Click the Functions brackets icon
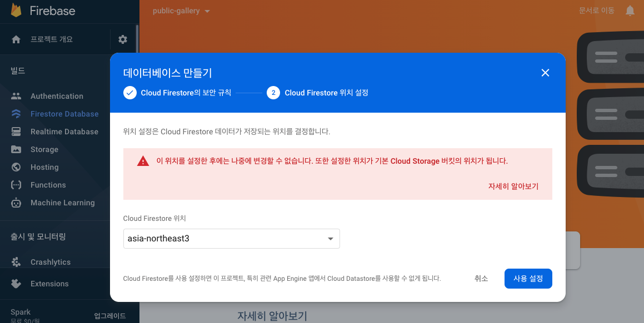Image resolution: width=644 pixels, height=323 pixels. [x=16, y=185]
